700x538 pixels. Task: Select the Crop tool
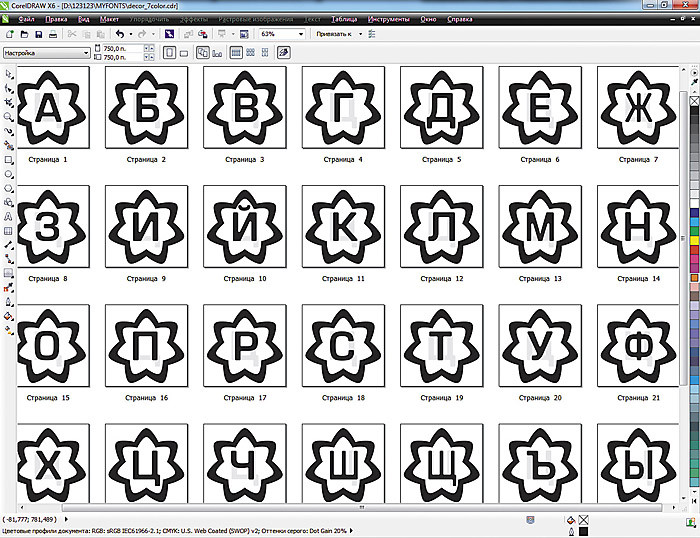[x=8, y=103]
